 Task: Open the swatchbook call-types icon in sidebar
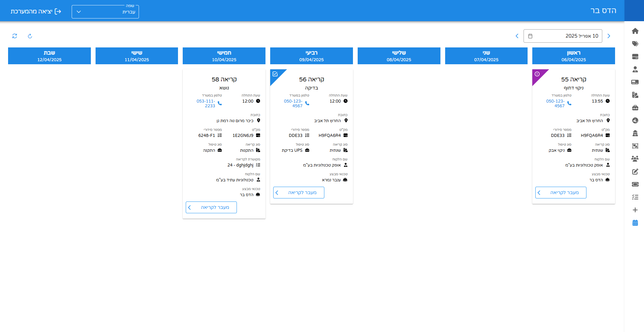click(635, 95)
